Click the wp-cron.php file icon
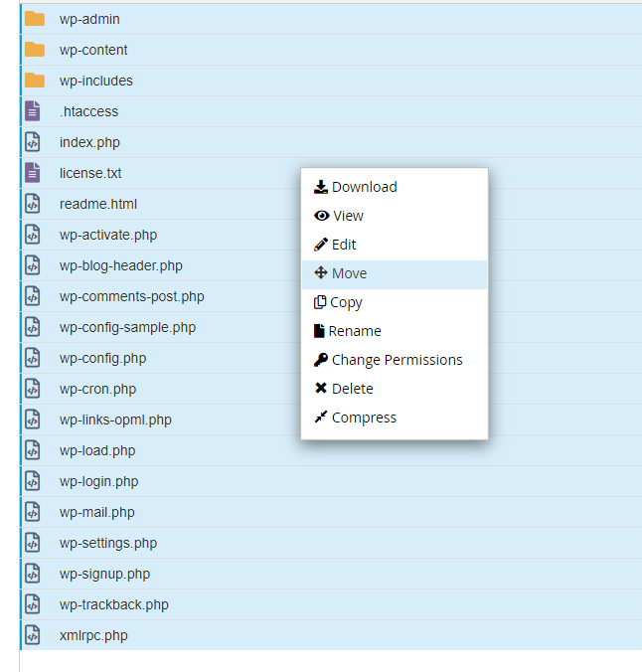The width and height of the screenshot is (642, 672). point(32,389)
